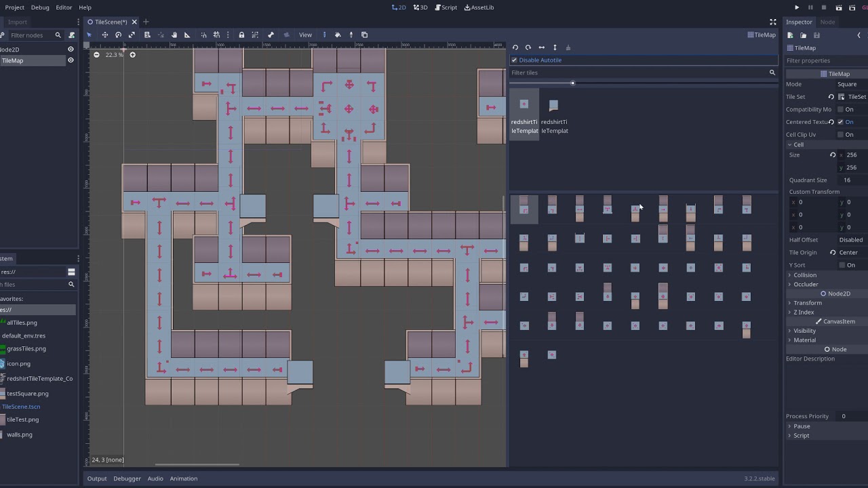
Task: Rotate tile left in TileMap palette
Action: click(x=515, y=47)
